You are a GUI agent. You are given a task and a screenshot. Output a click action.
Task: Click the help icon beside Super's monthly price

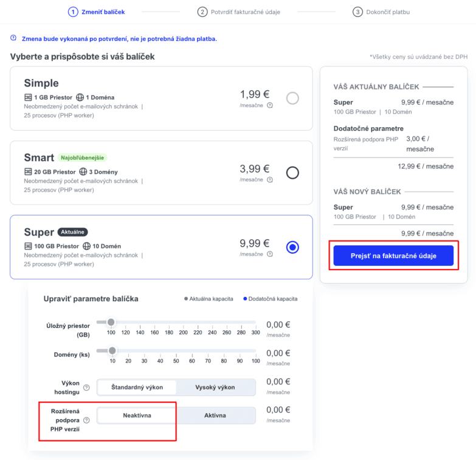(x=270, y=254)
